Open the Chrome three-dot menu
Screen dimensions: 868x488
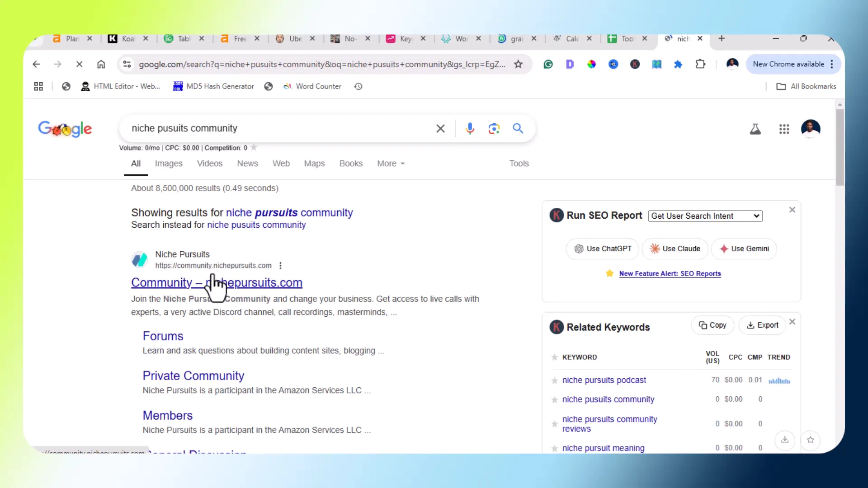(x=832, y=64)
